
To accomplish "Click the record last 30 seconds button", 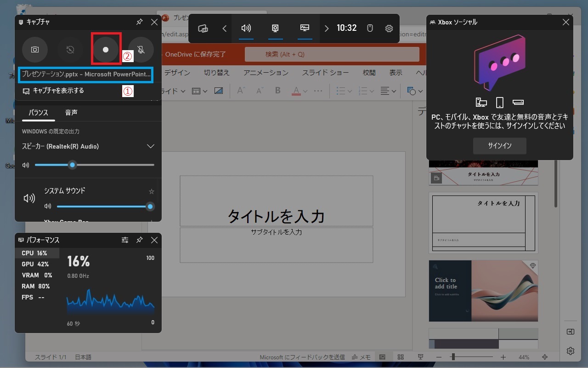I will coord(70,50).
